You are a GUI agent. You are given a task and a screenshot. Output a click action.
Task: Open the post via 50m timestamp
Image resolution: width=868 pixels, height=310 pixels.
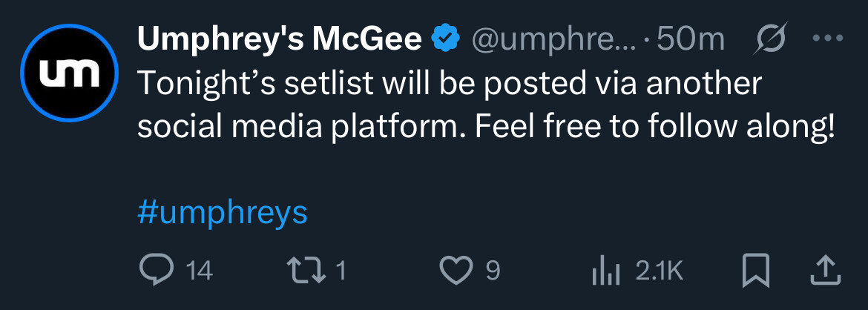point(690,39)
